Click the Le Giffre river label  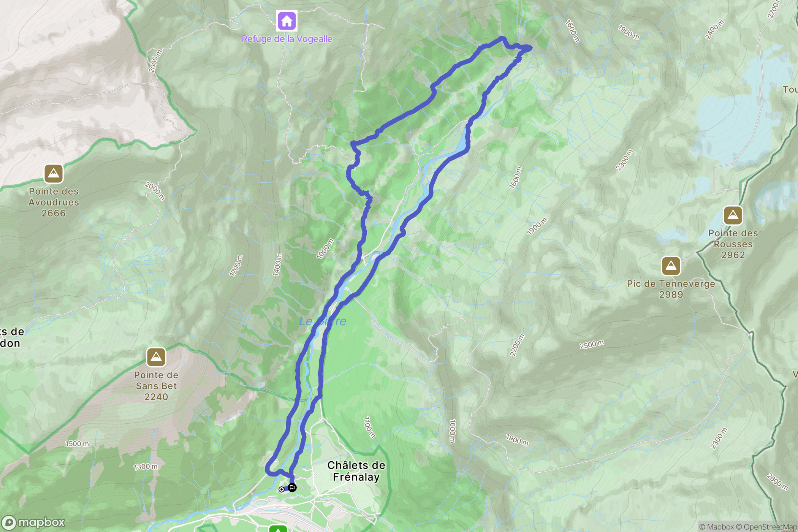pyautogui.click(x=323, y=321)
